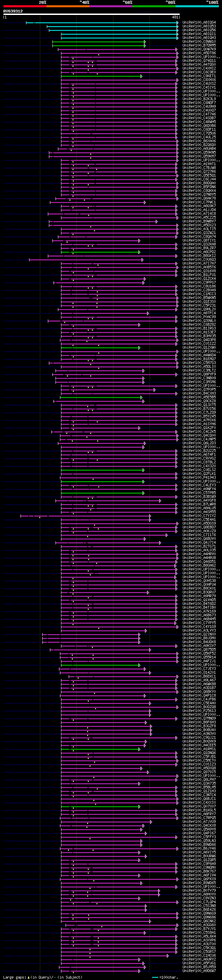Open hit UniRef100_B7DRM5
The image size is (222, 980).
[199, 45]
